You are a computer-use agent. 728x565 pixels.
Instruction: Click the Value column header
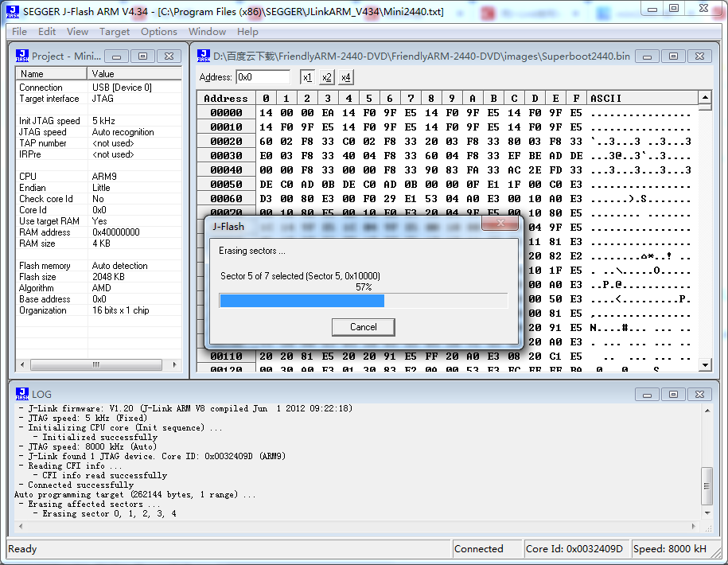pyautogui.click(x=134, y=74)
